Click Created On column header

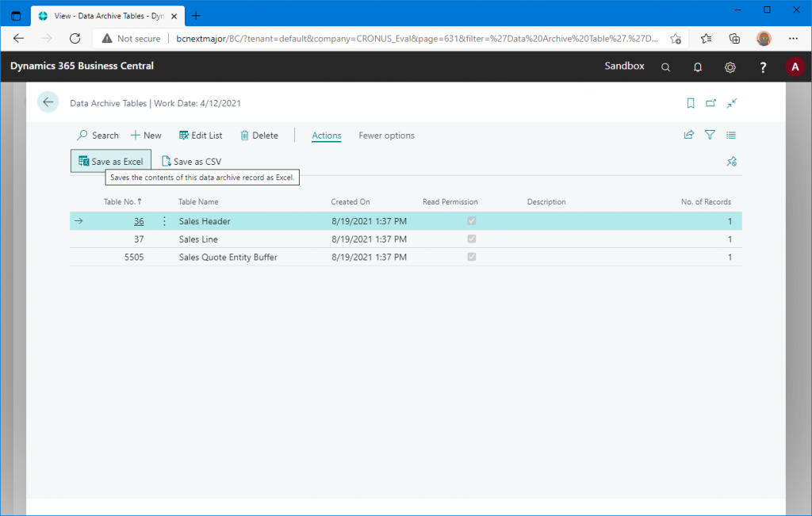point(350,202)
